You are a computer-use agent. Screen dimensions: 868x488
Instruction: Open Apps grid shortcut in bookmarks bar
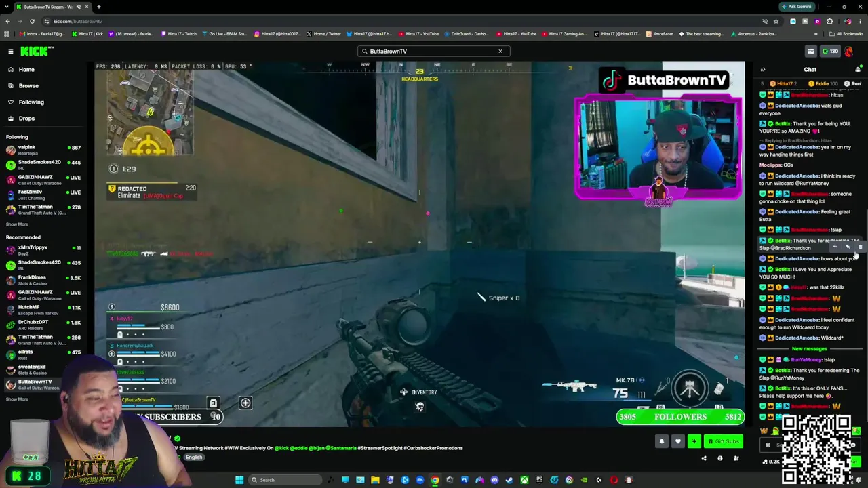pyautogui.click(x=7, y=34)
